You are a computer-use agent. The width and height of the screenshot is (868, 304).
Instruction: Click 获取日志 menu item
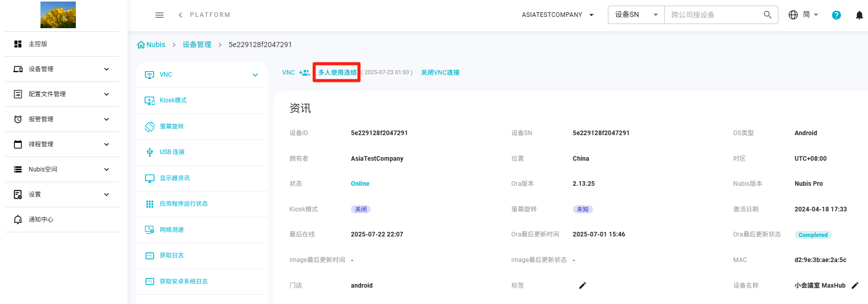tap(202, 256)
